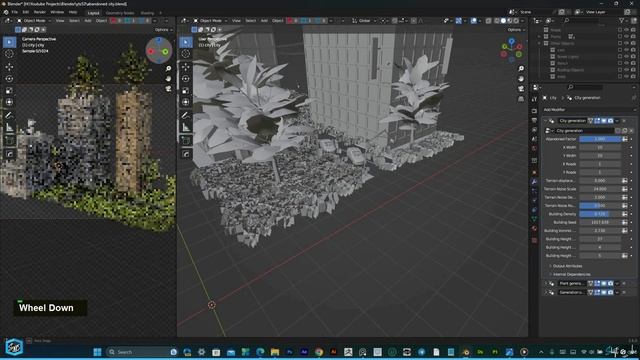Select the Annotate tool in main viewport toolbar
640x360 pixels.
pyautogui.click(x=186, y=116)
